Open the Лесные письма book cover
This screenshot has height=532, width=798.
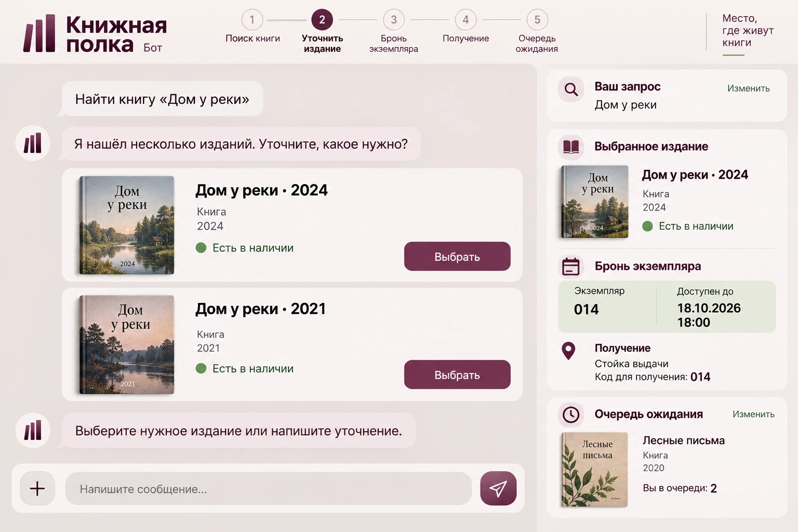point(595,470)
